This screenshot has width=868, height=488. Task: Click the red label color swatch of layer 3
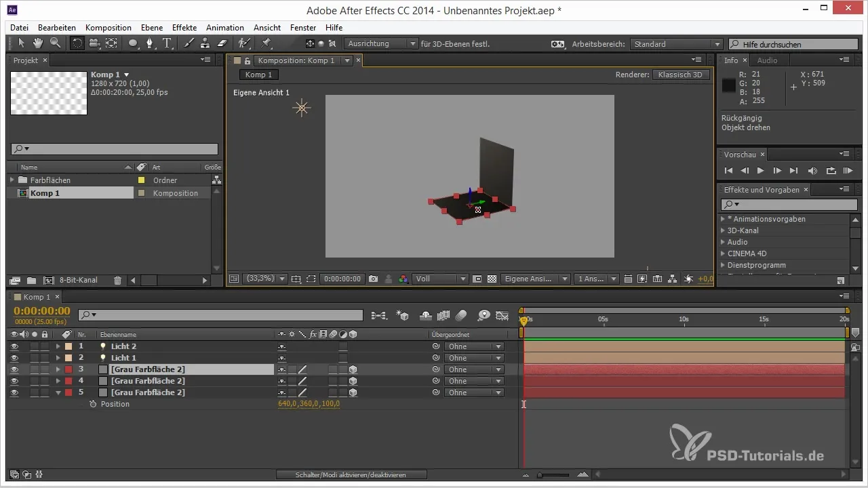tap(68, 369)
